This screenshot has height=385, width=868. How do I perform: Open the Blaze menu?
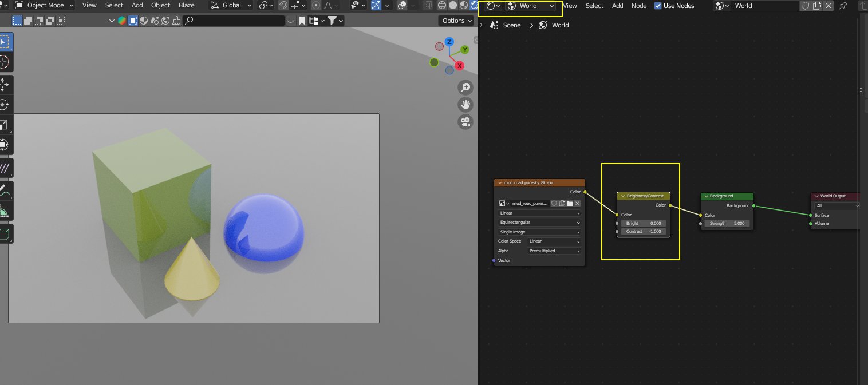point(187,5)
